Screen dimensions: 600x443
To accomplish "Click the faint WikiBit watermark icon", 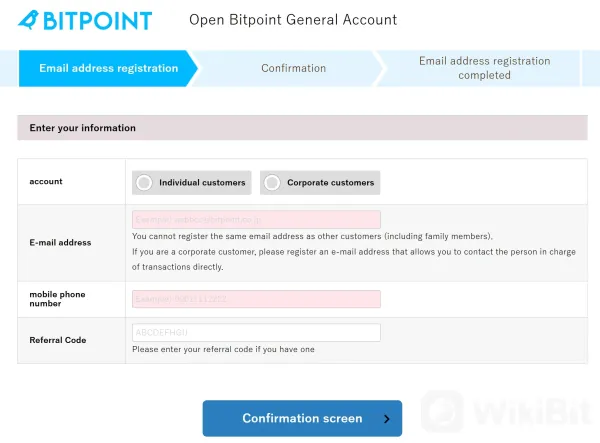I will (443, 411).
